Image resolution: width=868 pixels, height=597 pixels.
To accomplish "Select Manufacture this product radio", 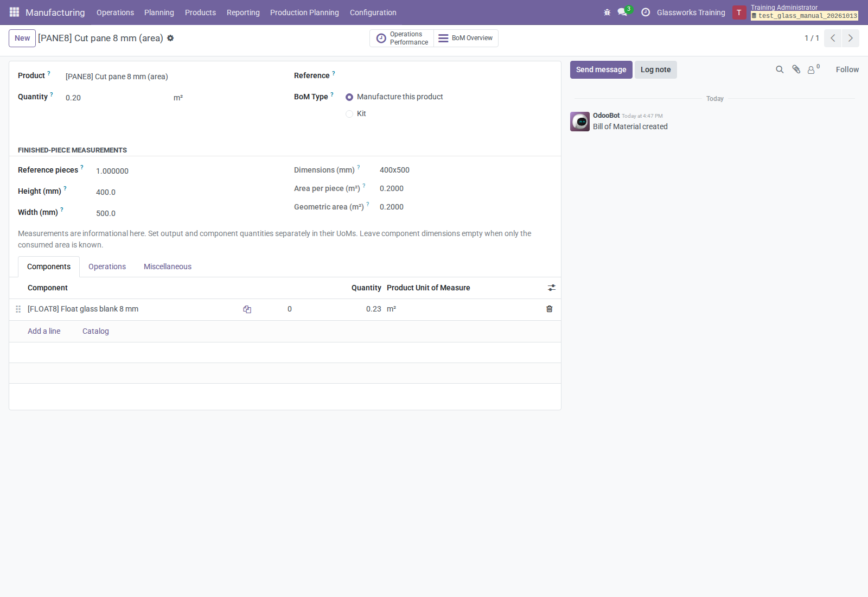I will click(x=349, y=97).
